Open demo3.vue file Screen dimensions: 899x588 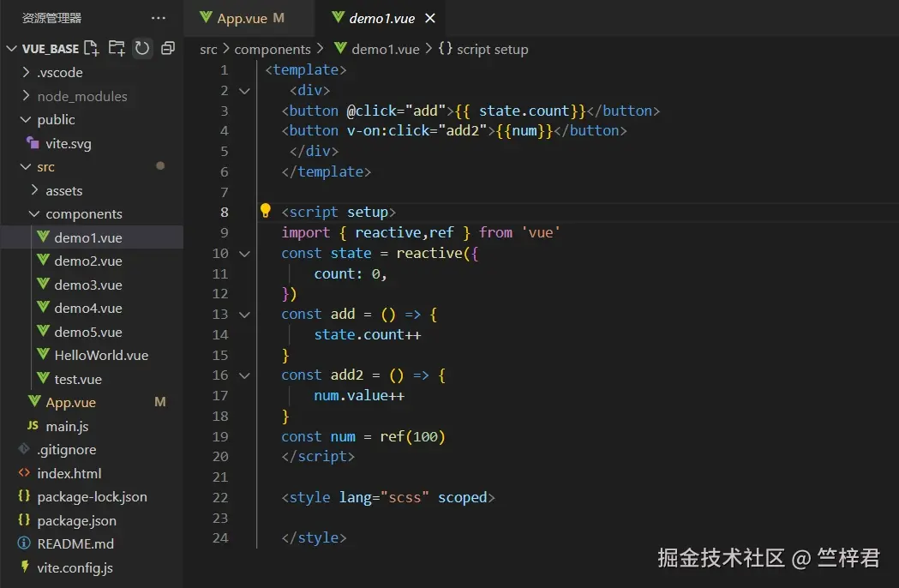click(x=87, y=285)
